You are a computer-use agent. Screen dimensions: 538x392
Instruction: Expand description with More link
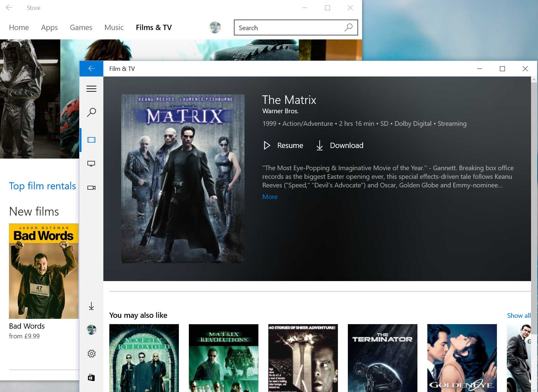(x=270, y=197)
